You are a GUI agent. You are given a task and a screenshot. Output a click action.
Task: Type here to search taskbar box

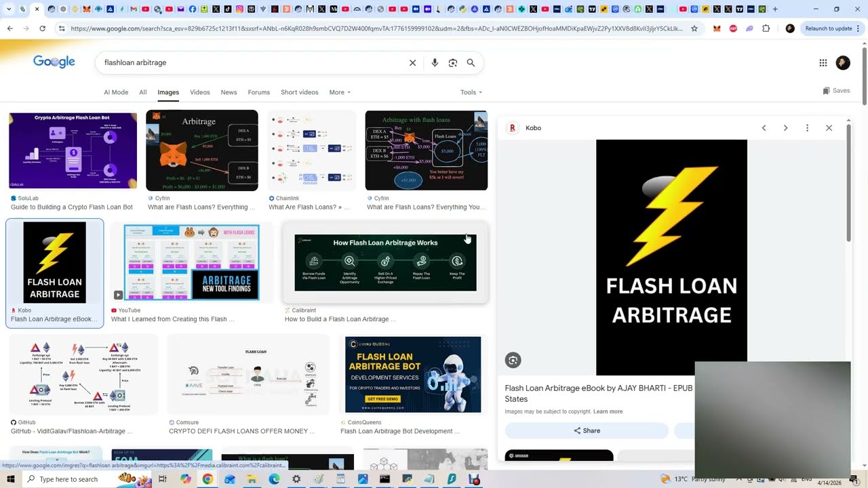point(69,479)
